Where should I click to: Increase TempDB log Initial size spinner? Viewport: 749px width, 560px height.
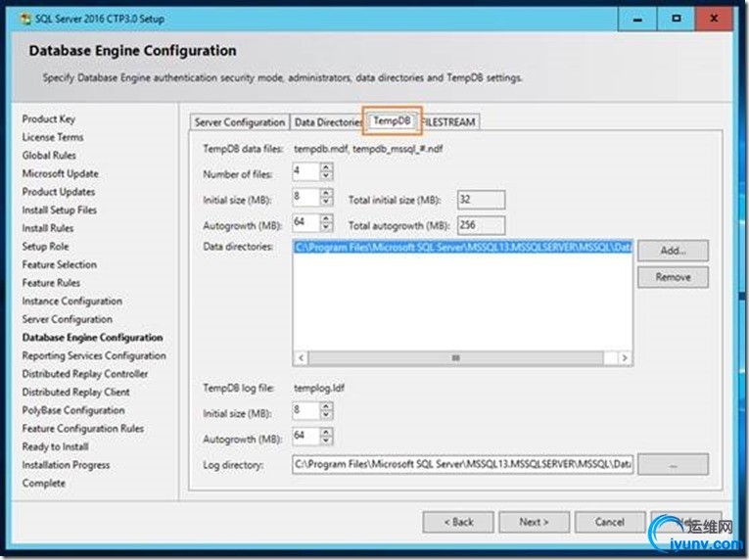(326, 406)
